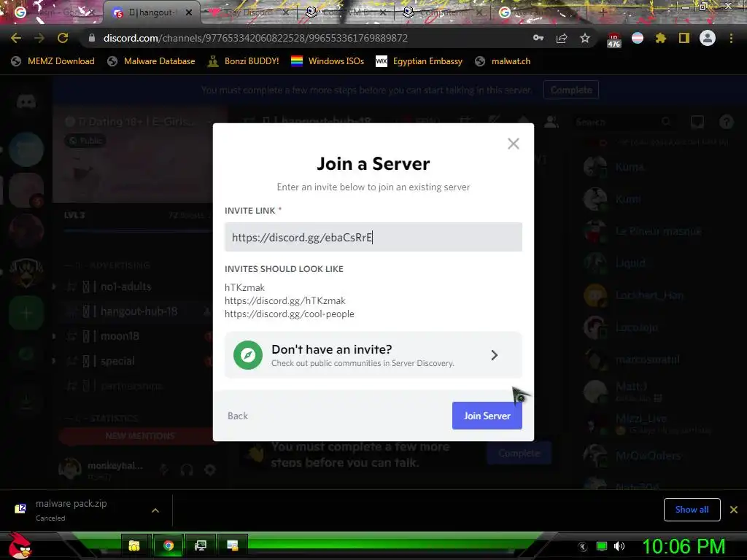
Task: Open the extension with 476 badge
Action: pyautogui.click(x=614, y=39)
